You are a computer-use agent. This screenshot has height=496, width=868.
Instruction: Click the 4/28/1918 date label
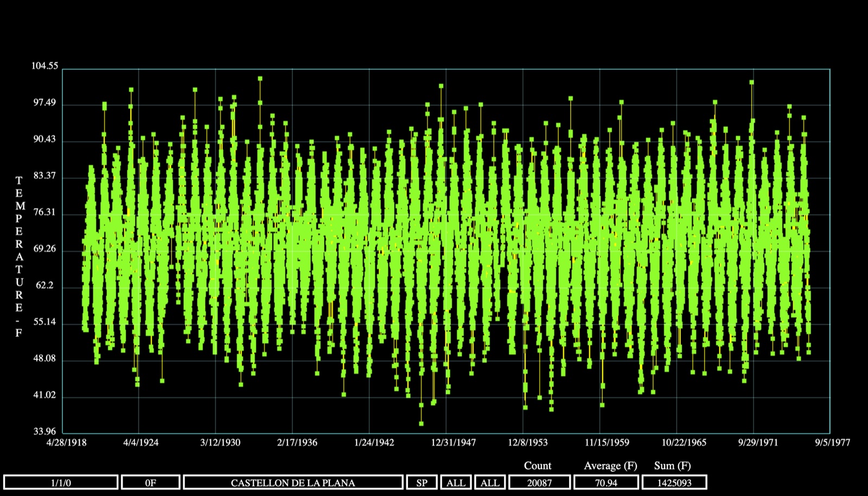pyautogui.click(x=67, y=442)
